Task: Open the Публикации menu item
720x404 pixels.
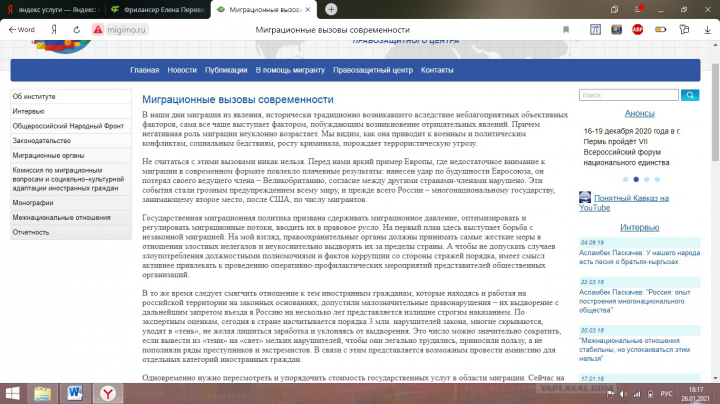Action: click(226, 70)
